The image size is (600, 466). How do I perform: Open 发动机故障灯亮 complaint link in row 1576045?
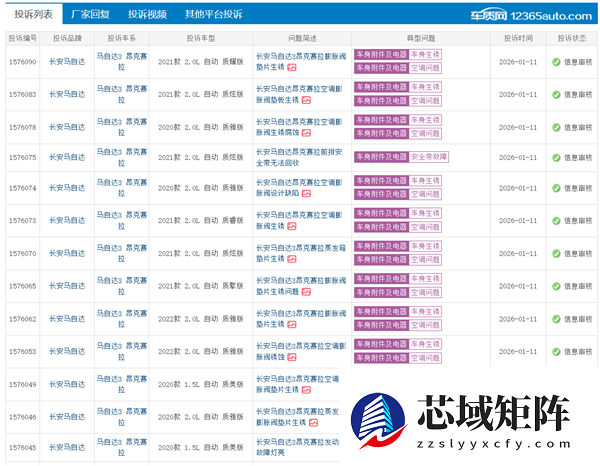[x=297, y=447]
